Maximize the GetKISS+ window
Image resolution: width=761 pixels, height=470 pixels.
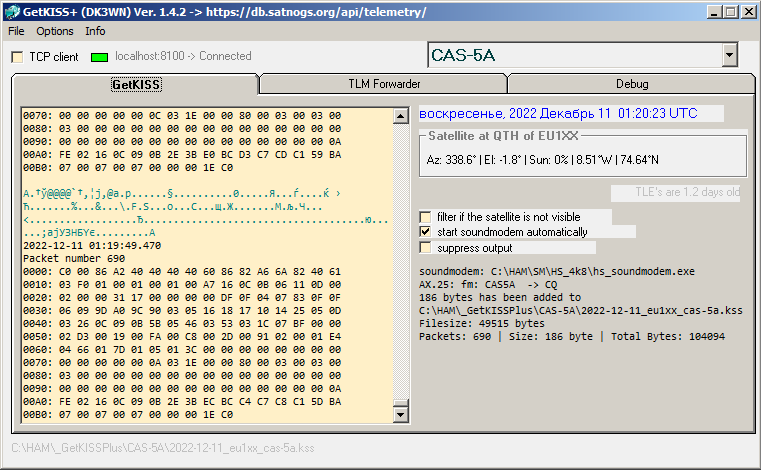click(730, 12)
